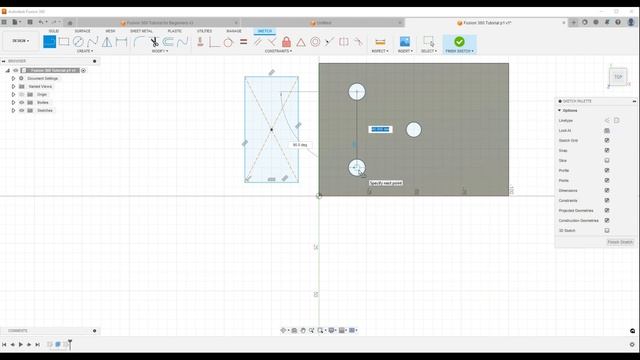This screenshot has height=360, width=640.
Task: Click the Orbit navigation icon
Action: coord(283,330)
